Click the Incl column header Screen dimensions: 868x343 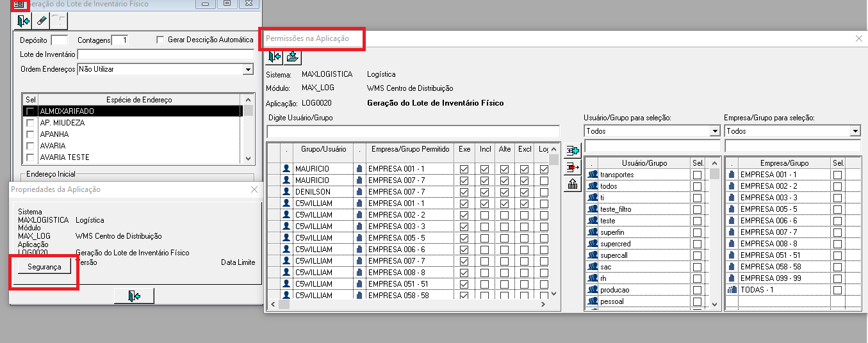click(484, 149)
